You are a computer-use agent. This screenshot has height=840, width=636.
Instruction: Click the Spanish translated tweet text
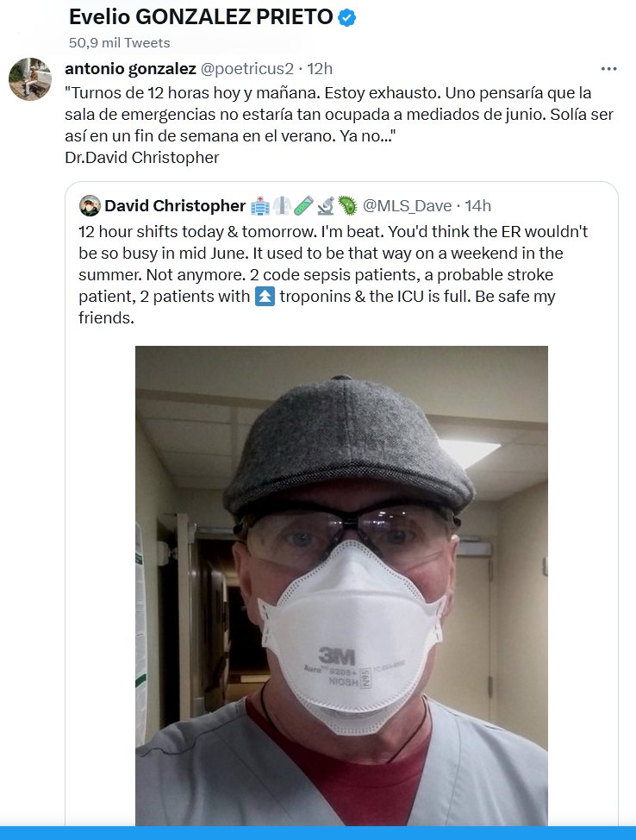click(327, 114)
